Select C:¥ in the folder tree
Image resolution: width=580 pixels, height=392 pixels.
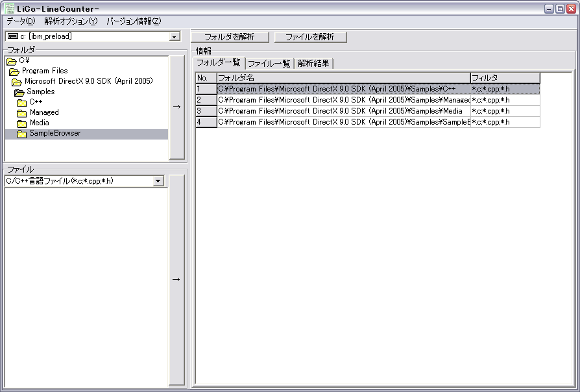click(24, 60)
